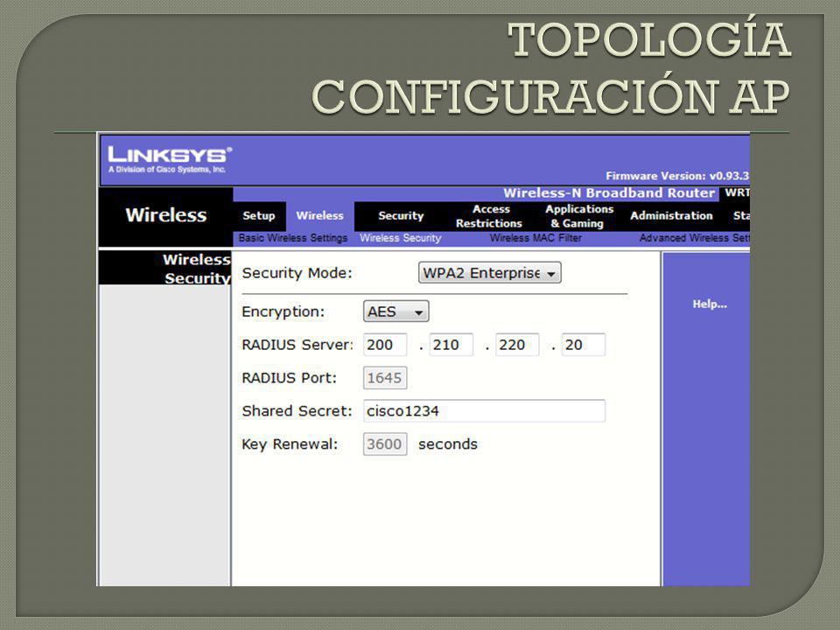This screenshot has height=630, width=840.
Task: Click RADIUS Server fourth octet field 20
Action: [584, 345]
